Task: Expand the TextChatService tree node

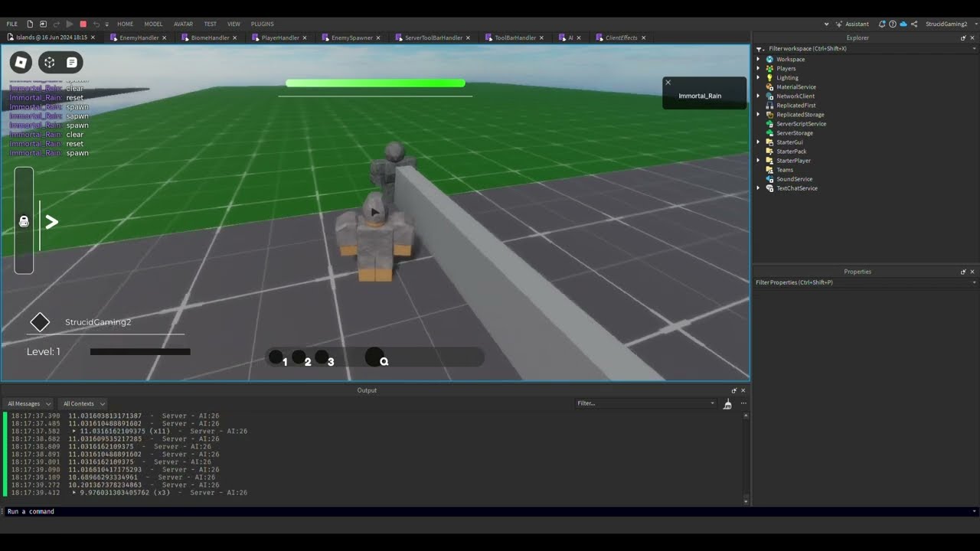Action: click(x=759, y=188)
